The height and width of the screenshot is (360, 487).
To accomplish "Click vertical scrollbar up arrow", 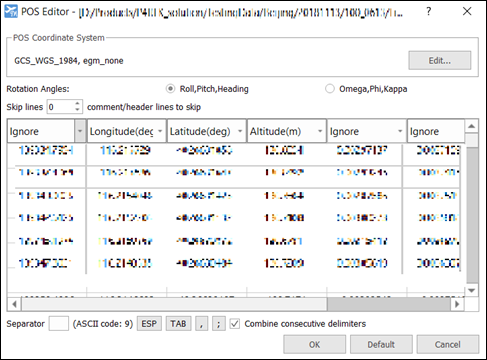I will tap(471, 126).
